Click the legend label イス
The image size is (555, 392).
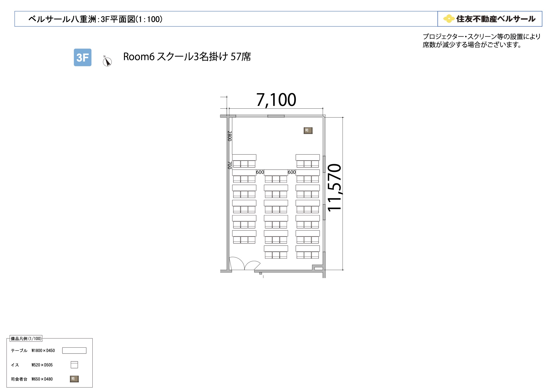(x=15, y=365)
